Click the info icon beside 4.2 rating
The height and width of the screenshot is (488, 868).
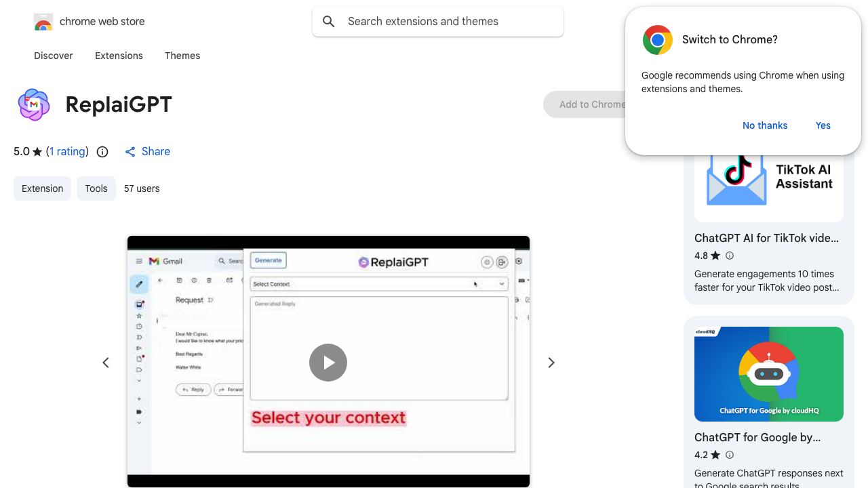[x=730, y=455]
